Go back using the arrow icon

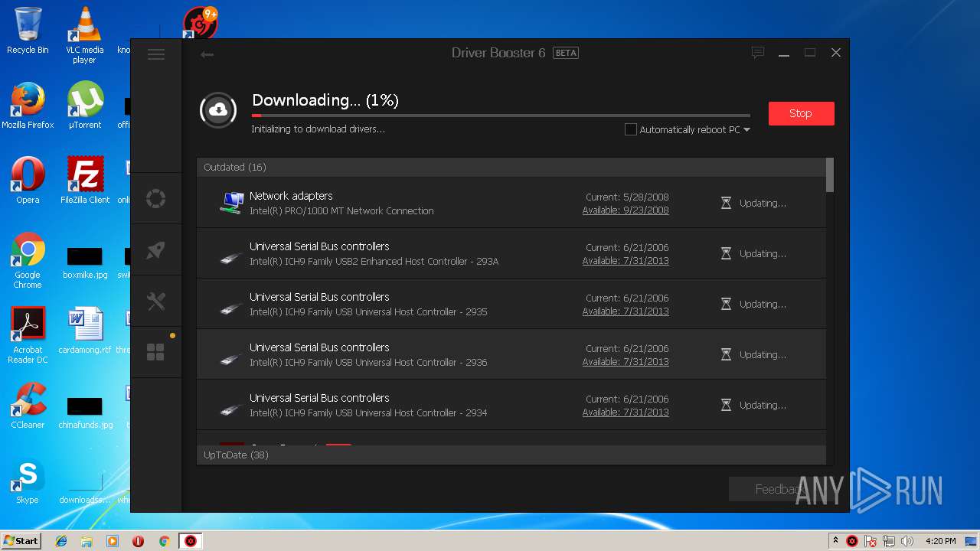207,54
